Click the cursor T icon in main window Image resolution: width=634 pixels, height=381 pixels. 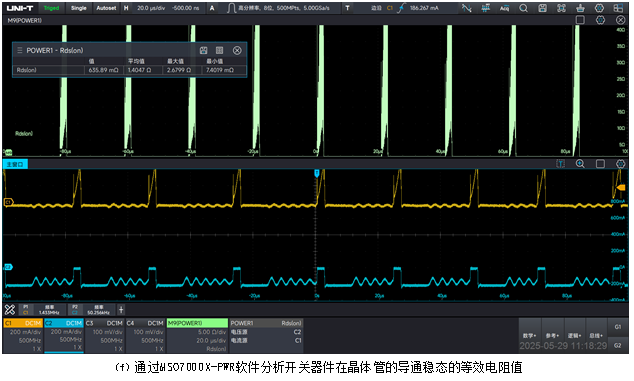pos(560,163)
